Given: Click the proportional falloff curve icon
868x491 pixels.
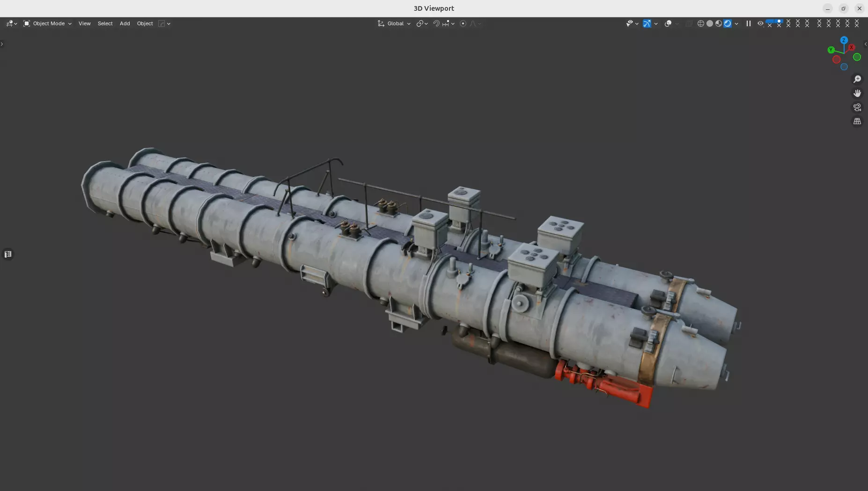Looking at the screenshot, I should pyautogui.click(x=476, y=23).
